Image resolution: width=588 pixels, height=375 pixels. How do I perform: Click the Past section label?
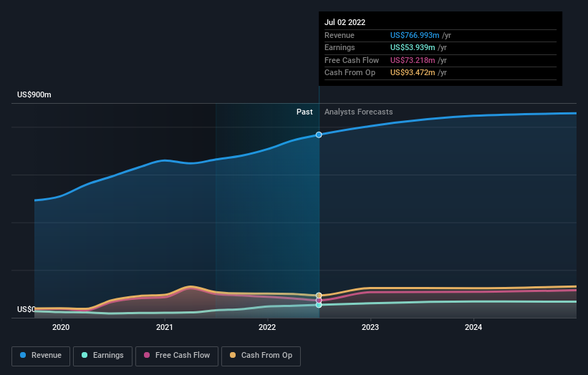point(304,112)
